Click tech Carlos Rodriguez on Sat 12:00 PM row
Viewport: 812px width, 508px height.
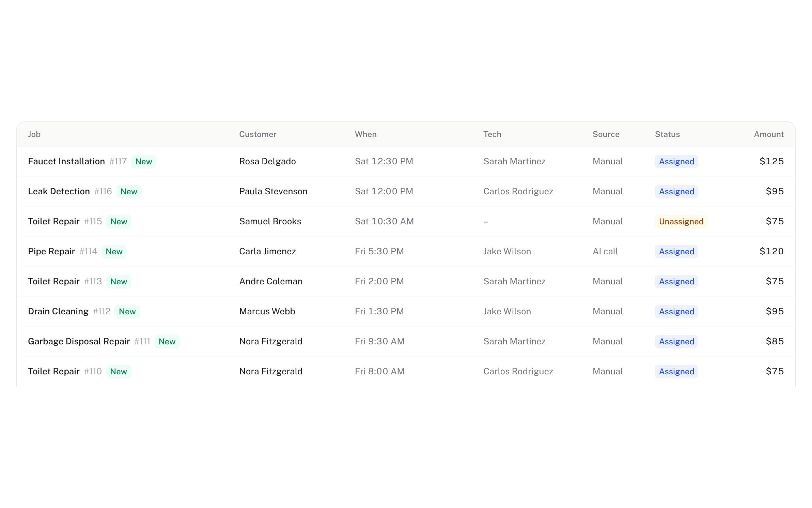tap(518, 192)
